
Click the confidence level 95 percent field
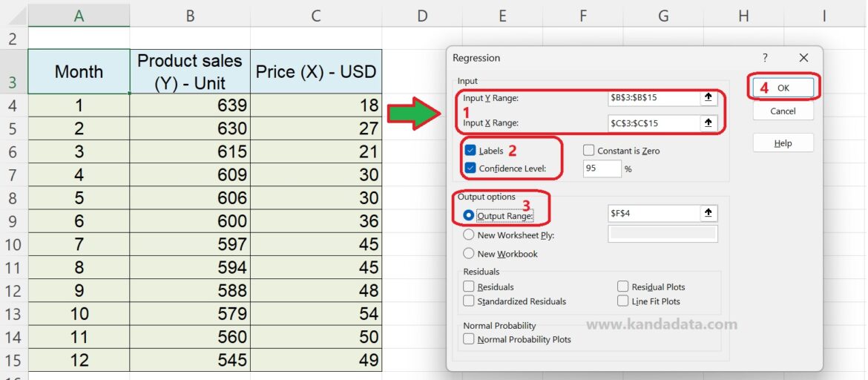point(602,168)
